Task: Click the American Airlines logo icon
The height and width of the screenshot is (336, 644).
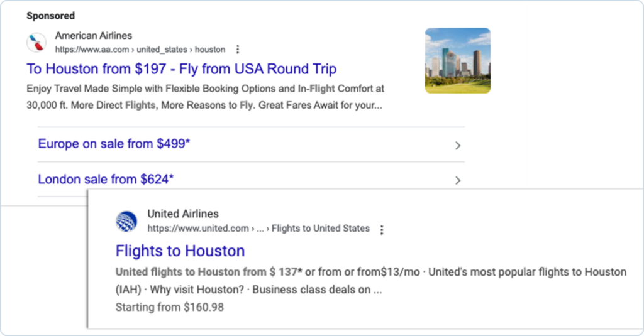Action: click(36, 43)
